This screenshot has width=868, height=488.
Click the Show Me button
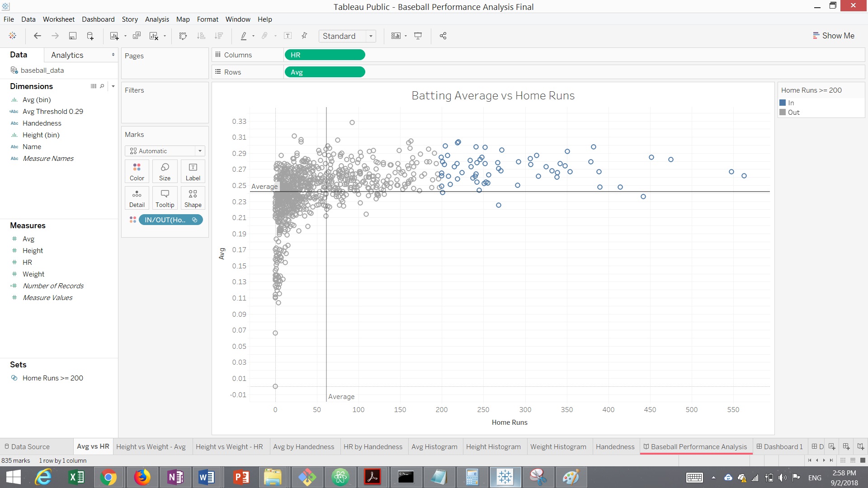coord(834,36)
